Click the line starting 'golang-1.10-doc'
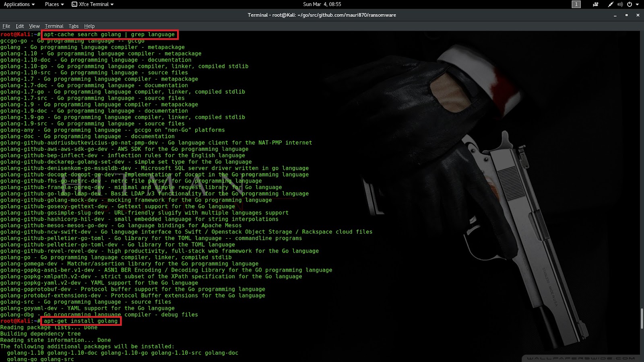This screenshot has height=362, width=644. coord(96,60)
